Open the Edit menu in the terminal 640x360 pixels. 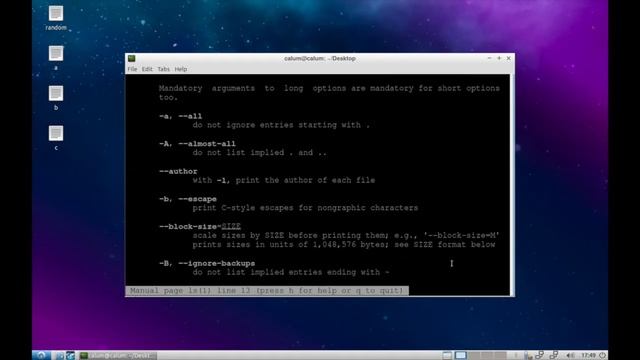[147, 69]
